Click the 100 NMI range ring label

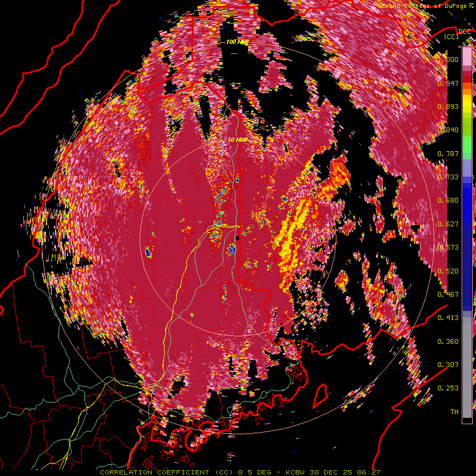point(237,42)
